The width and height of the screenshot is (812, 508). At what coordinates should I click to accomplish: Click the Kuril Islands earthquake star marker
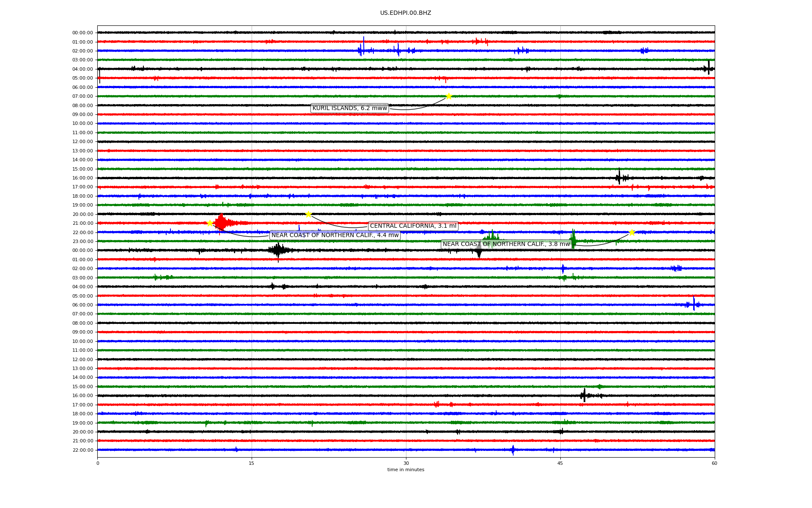click(x=449, y=96)
